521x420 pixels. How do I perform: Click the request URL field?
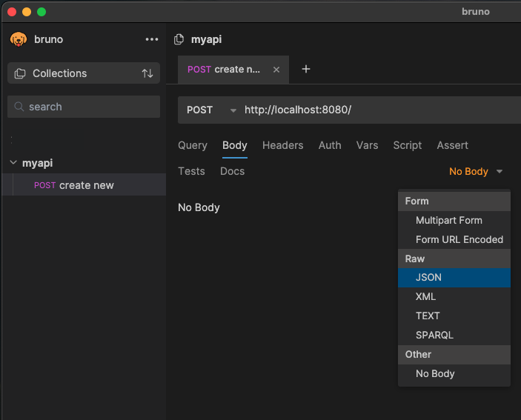pos(381,110)
